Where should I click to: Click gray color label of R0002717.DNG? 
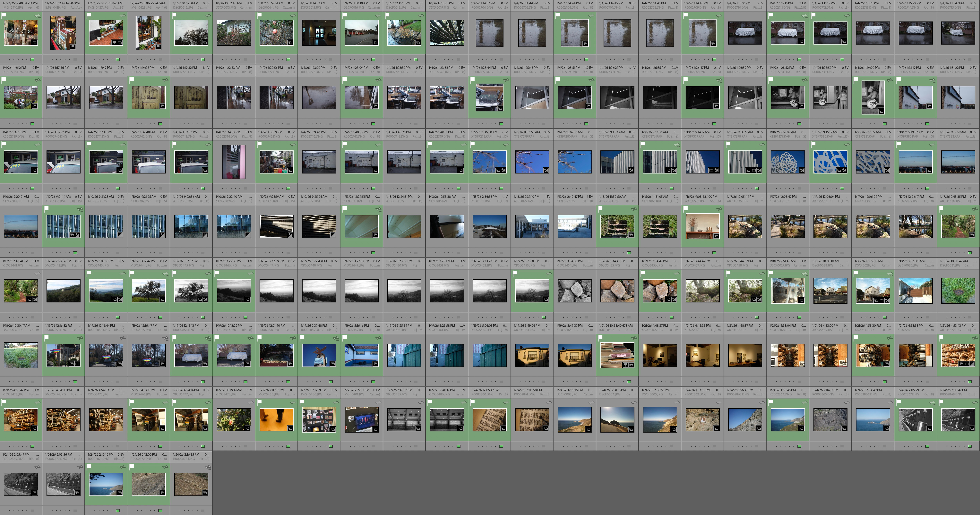(x=75, y=124)
